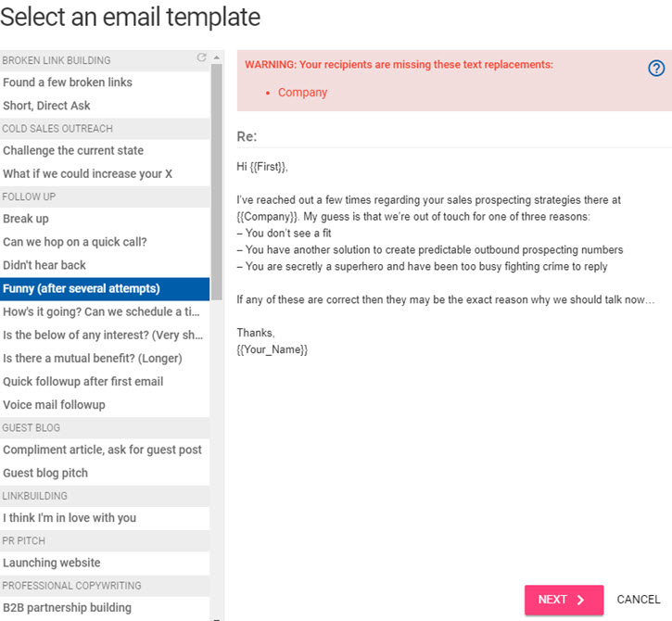Select B2B partnership building template

coord(105,608)
